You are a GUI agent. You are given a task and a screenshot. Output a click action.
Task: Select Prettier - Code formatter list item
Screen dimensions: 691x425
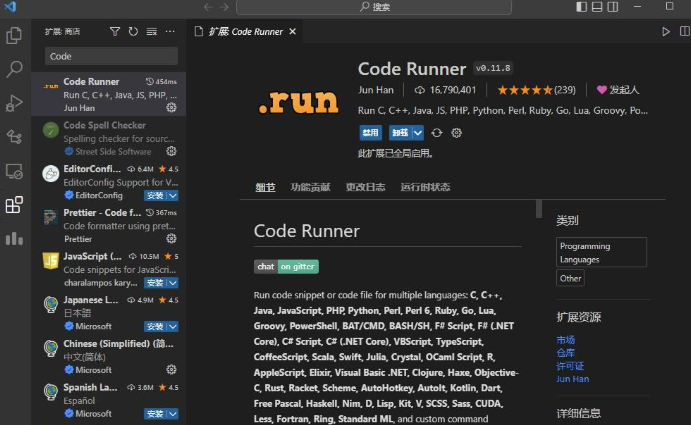pyautogui.click(x=108, y=225)
